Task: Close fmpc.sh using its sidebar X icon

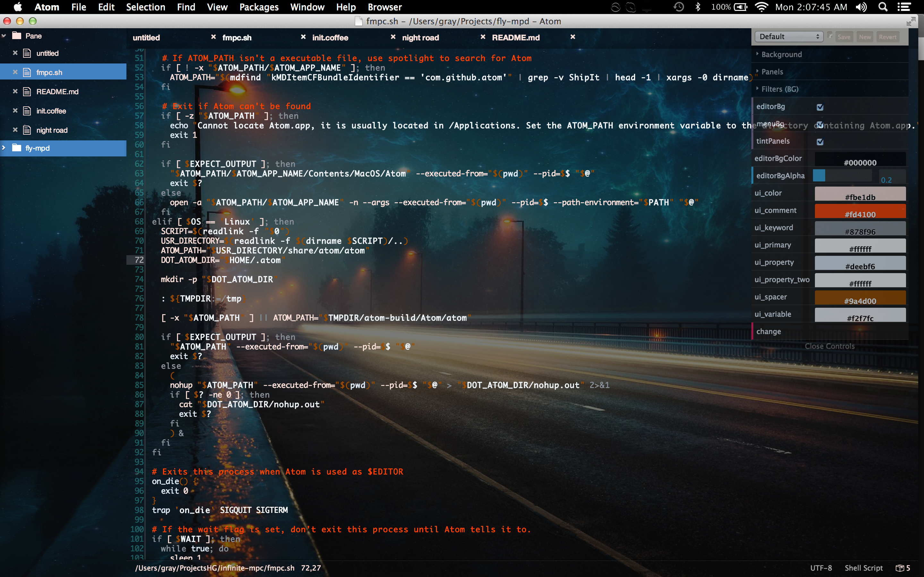Action: [15, 72]
